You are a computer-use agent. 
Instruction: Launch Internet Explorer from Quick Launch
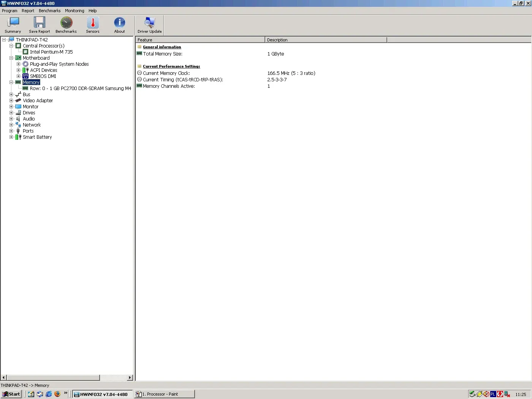pos(49,394)
